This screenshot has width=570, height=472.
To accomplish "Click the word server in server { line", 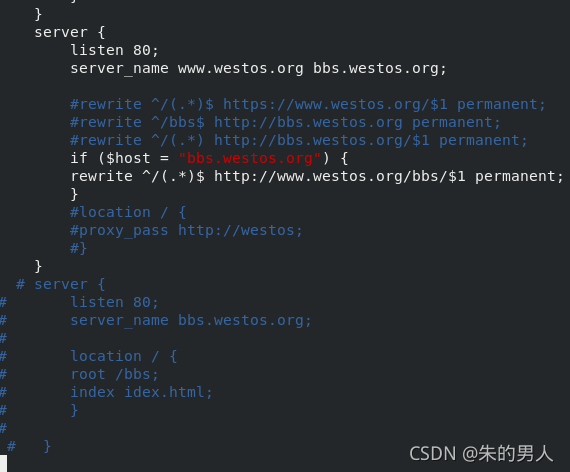I will [61, 32].
